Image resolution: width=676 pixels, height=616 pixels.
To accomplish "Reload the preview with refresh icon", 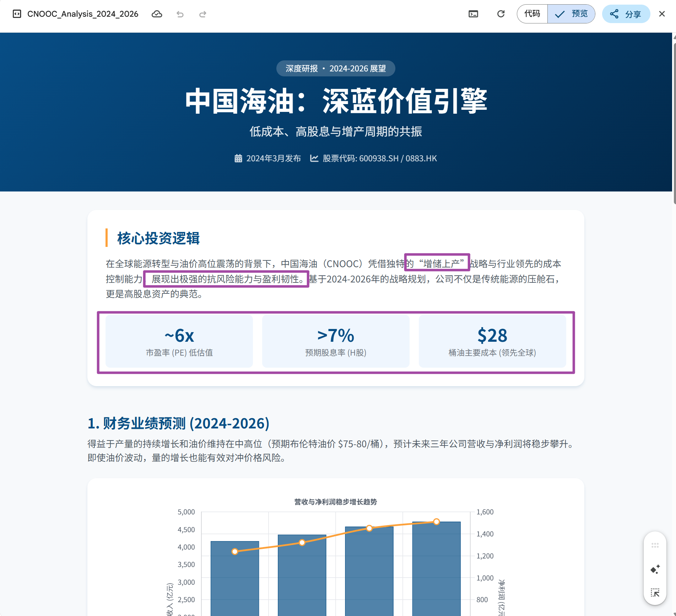I will (x=501, y=14).
